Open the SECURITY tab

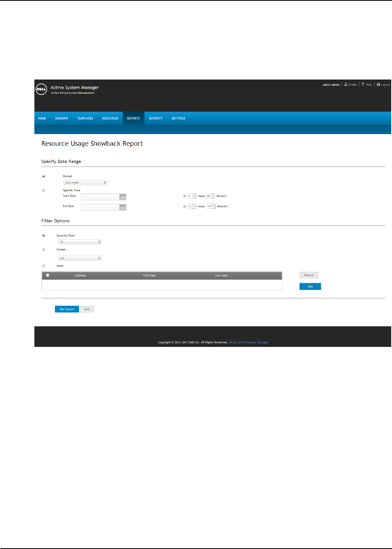[156, 118]
